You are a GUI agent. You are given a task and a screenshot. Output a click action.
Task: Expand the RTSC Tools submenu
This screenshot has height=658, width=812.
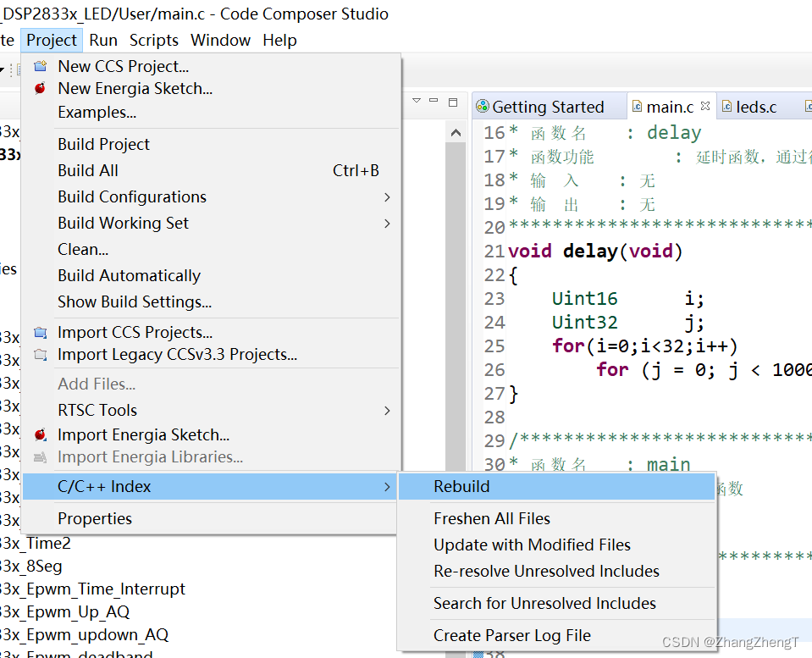coord(387,410)
